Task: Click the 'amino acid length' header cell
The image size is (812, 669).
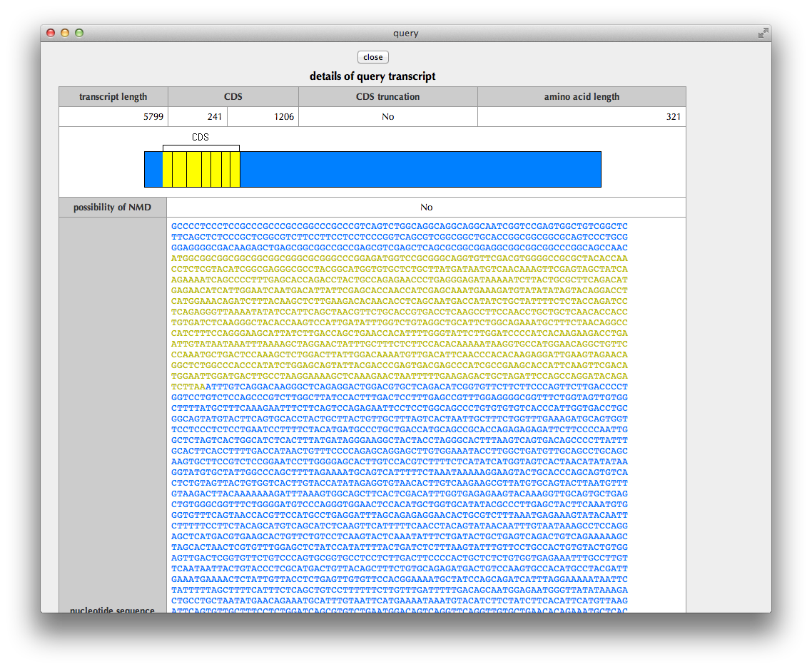Action: click(581, 97)
